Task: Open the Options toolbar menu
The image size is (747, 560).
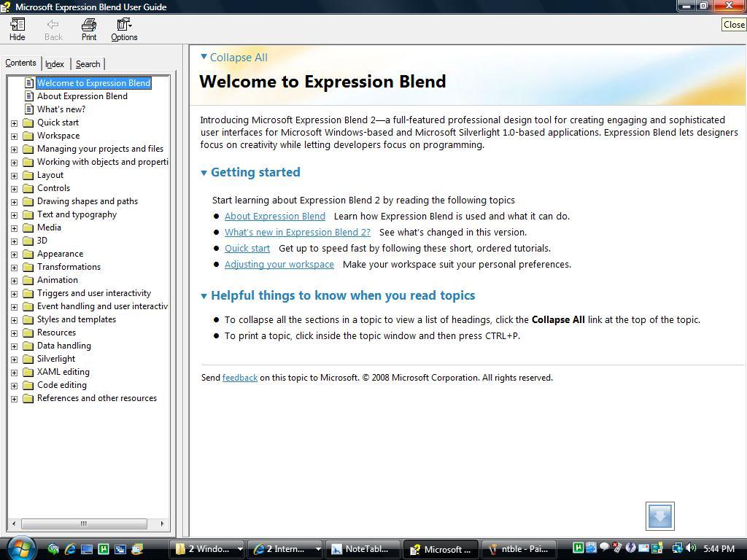Action: click(x=124, y=29)
